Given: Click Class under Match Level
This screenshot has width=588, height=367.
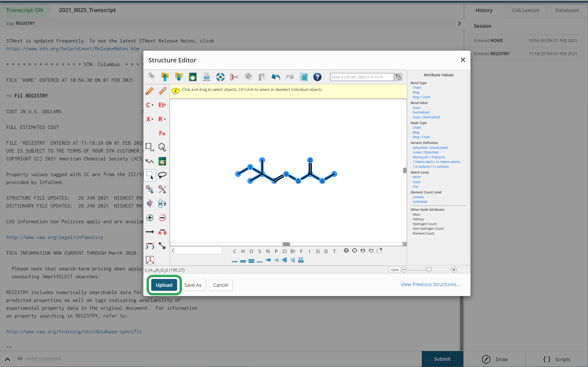Looking at the screenshot, I should coord(416,182).
